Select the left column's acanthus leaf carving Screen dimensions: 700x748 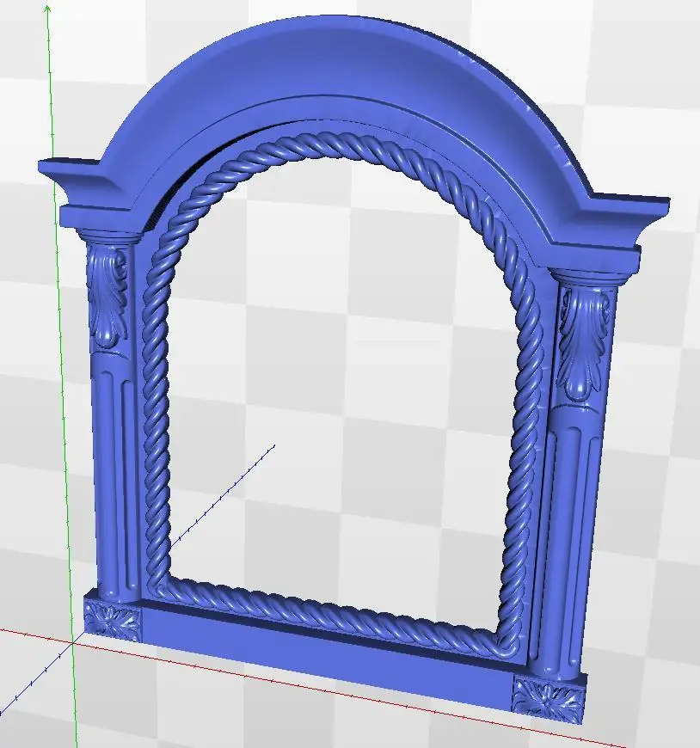tap(108, 296)
